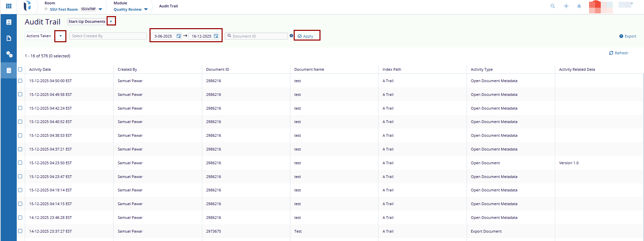Select checkbox for 14-12-2025 23:37:27 row

tap(20, 231)
